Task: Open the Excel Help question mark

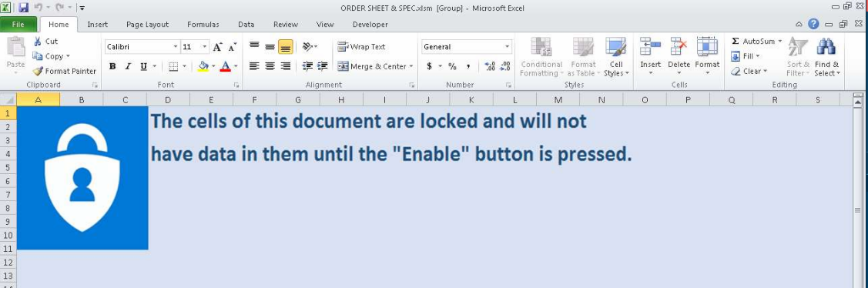Action: coord(813,24)
